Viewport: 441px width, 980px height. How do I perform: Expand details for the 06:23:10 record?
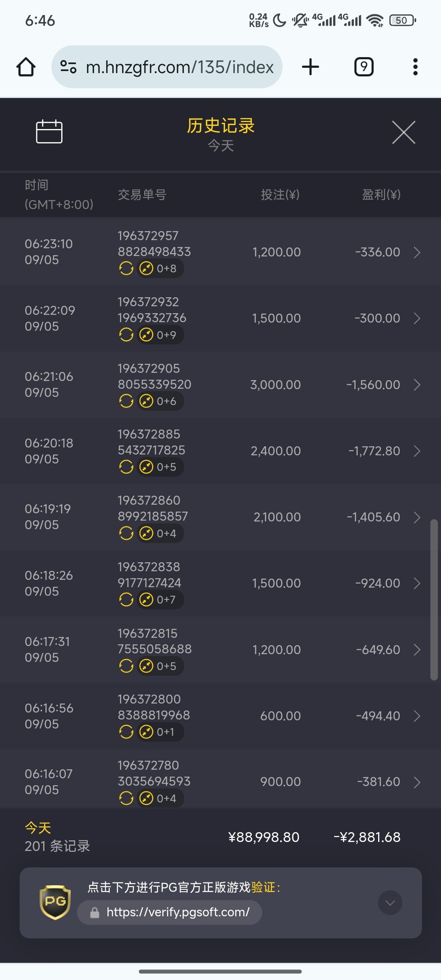point(417,252)
